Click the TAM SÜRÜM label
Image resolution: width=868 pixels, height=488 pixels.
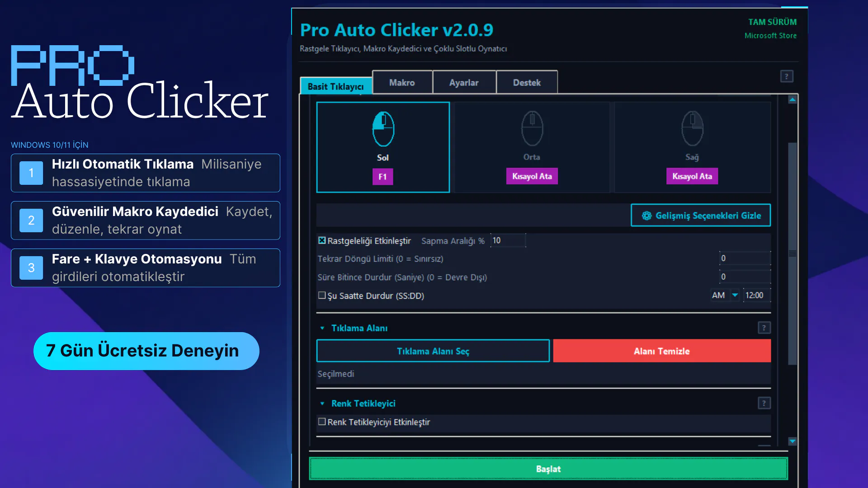[x=773, y=22]
